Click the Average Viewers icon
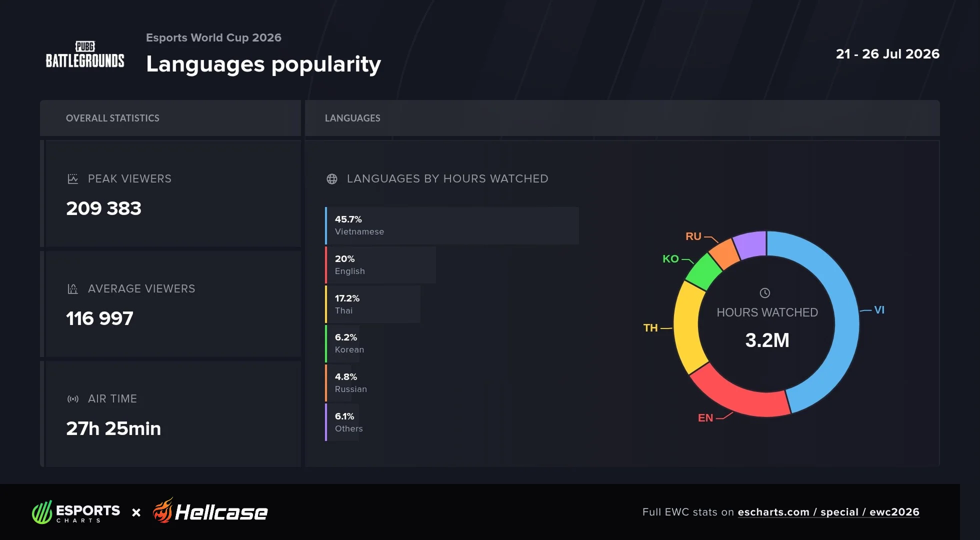The height and width of the screenshot is (540, 980). 72,289
